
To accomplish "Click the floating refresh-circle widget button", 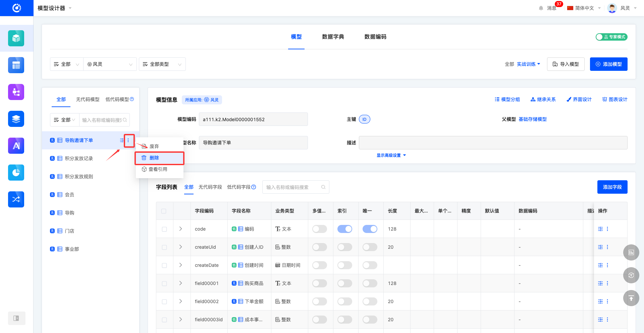I will 631,275.
